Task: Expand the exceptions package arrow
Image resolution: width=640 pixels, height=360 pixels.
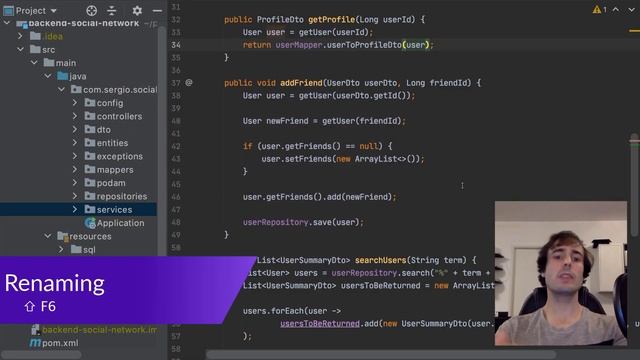Action: coord(75,156)
